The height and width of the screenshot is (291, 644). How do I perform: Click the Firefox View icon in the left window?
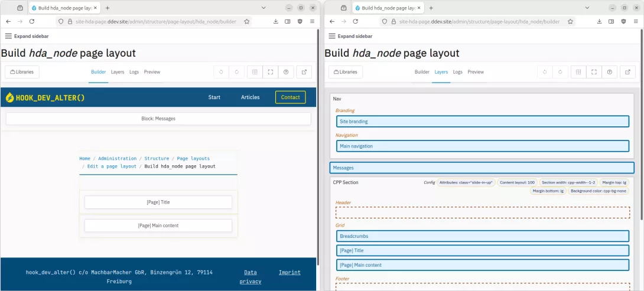[19, 8]
